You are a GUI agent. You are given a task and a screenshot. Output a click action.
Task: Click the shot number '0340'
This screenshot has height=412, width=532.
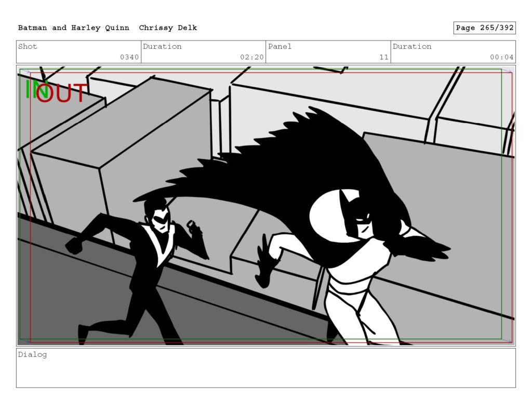click(x=129, y=57)
